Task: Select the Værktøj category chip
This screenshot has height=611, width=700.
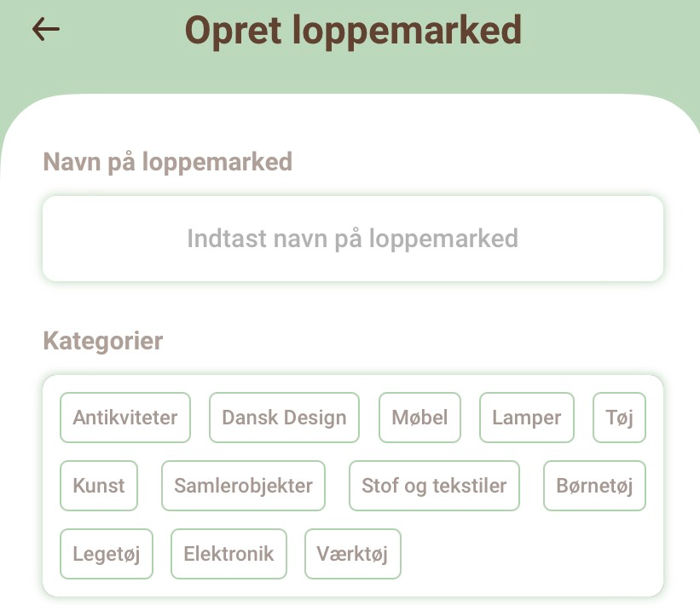Action: (353, 554)
